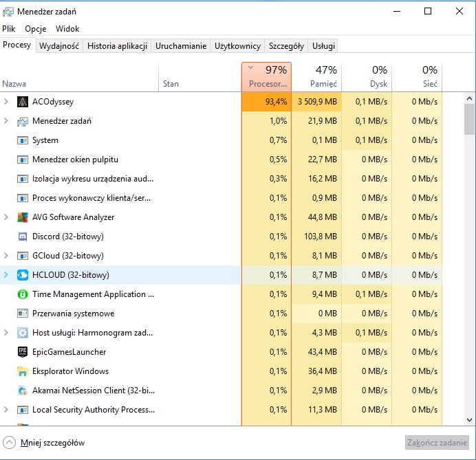Click the Menedżer okien pulpitu icon

coord(23,160)
